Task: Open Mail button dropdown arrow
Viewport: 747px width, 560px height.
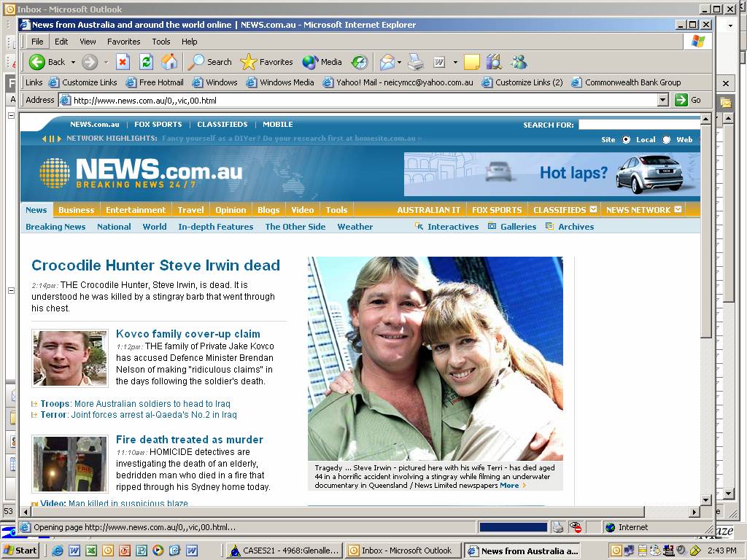Action: pos(399,63)
